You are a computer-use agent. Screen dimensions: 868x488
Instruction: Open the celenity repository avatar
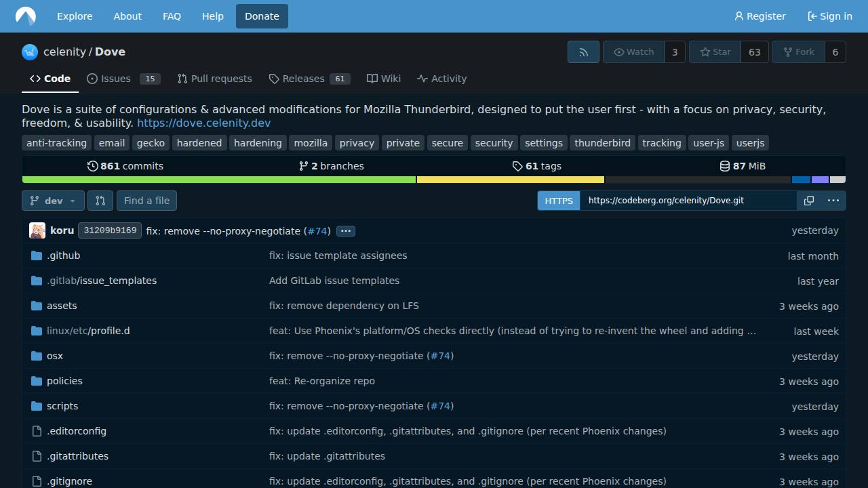tap(30, 52)
